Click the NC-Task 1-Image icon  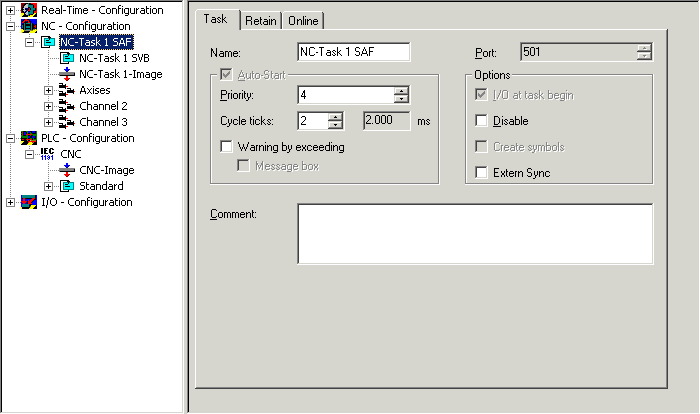coord(67,74)
